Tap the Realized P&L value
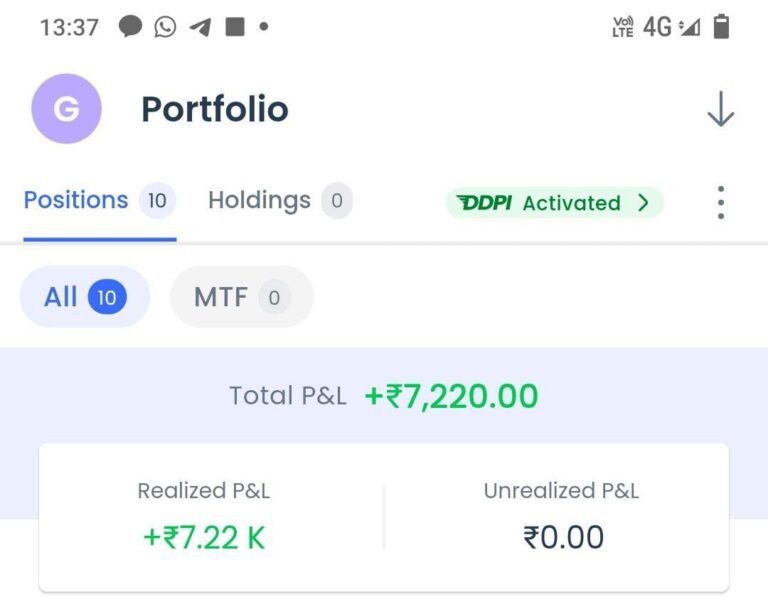 click(x=204, y=538)
